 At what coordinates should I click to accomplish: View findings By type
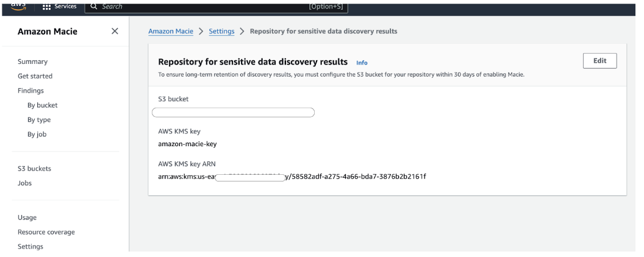(x=39, y=120)
